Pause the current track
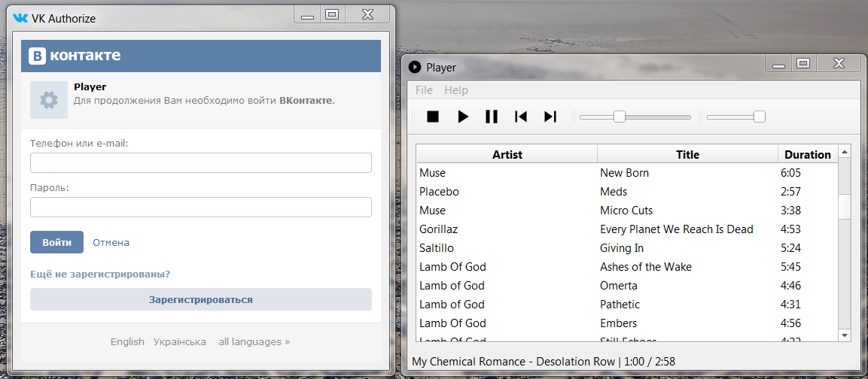This screenshot has height=379, width=868. click(x=492, y=117)
